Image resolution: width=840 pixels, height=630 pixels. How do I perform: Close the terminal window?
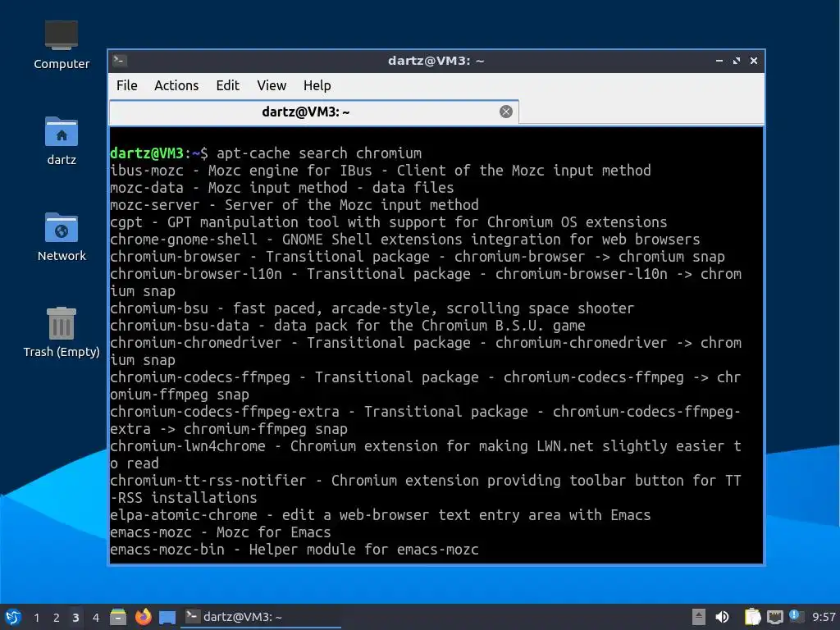(754, 61)
